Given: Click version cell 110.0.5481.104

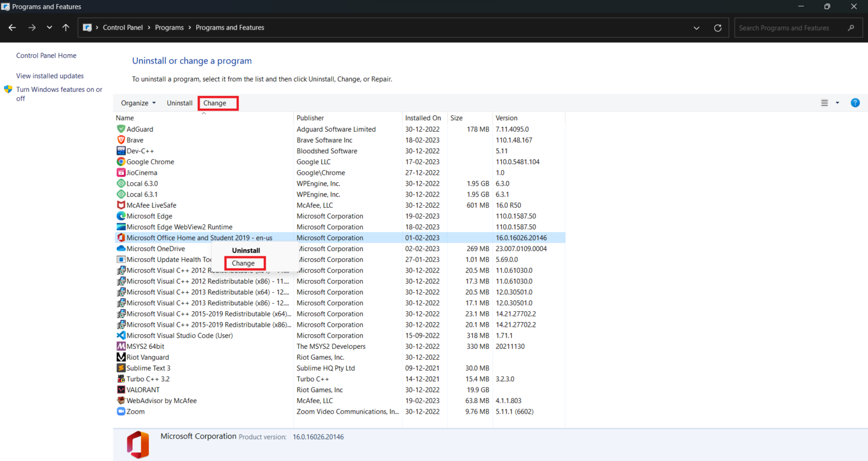Looking at the screenshot, I should pos(517,162).
